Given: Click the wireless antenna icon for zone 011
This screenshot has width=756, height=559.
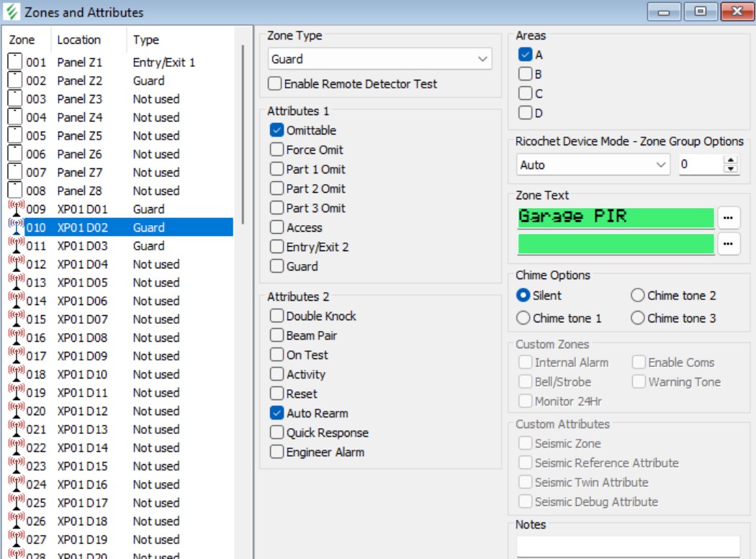Looking at the screenshot, I should coord(15,246).
